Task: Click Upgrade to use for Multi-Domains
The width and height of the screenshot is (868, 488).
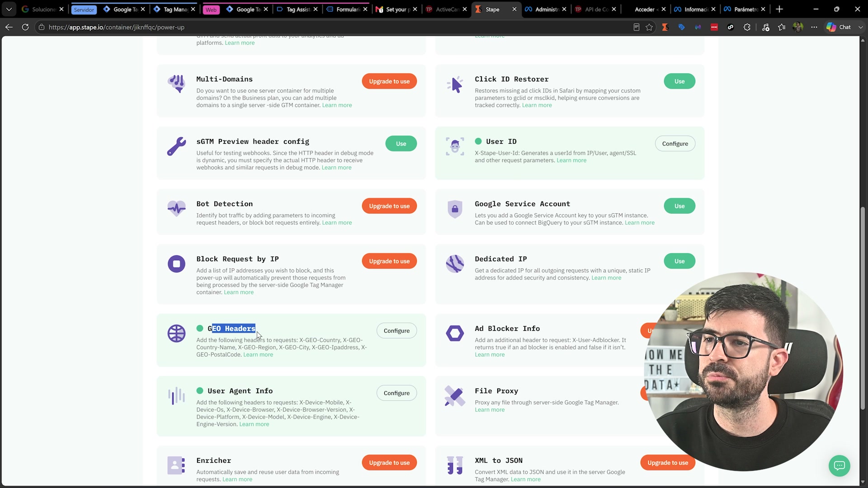Action: point(389,81)
